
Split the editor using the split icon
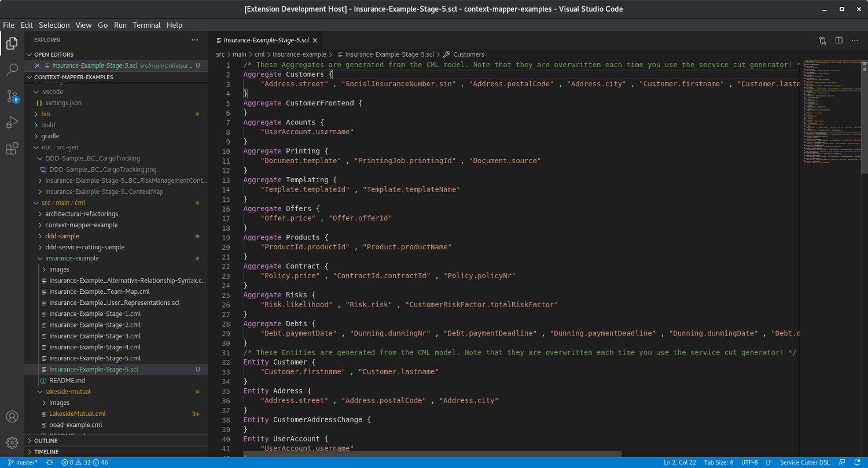(x=838, y=40)
